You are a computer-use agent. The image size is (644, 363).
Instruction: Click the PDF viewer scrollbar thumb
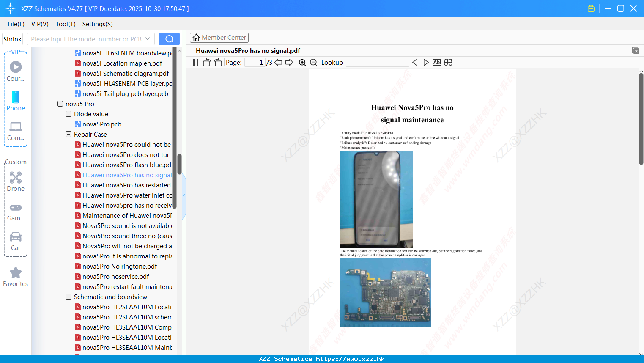641,118
